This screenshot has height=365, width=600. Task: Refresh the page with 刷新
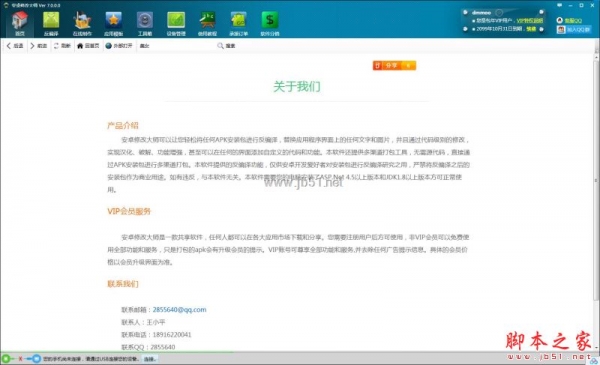[x=62, y=46]
